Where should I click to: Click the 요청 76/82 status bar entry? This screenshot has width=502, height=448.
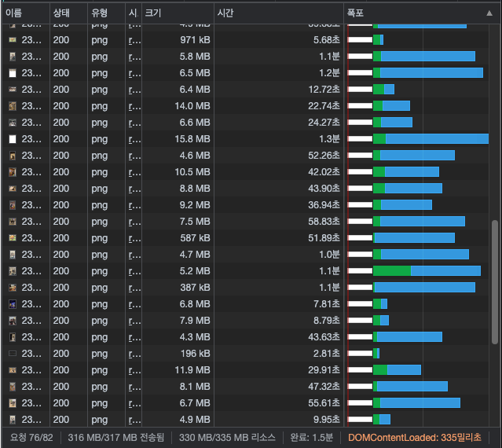coord(31,438)
